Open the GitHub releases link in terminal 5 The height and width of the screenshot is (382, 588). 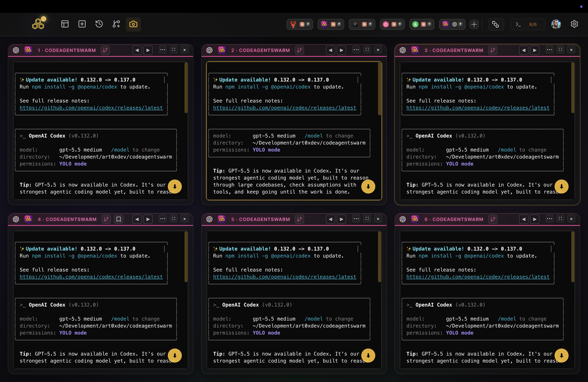pos(285,277)
